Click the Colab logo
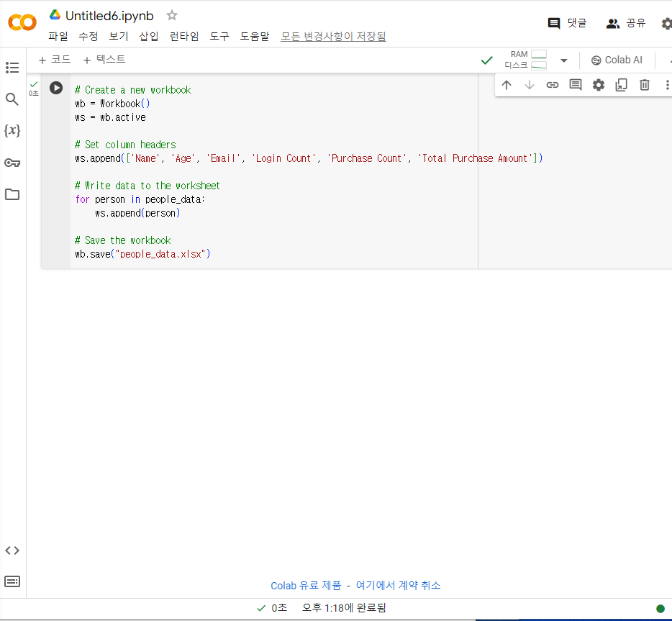 click(x=22, y=23)
